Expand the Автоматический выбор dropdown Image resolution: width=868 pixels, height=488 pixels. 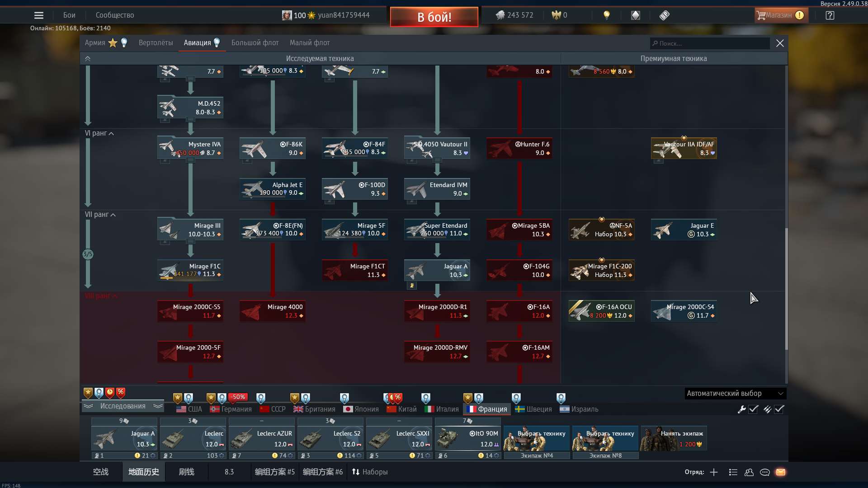pos(735,394)
